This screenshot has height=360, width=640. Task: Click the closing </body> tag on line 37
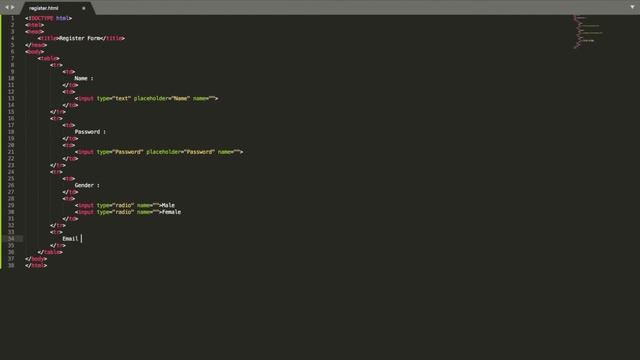click(x=36, y=259)
